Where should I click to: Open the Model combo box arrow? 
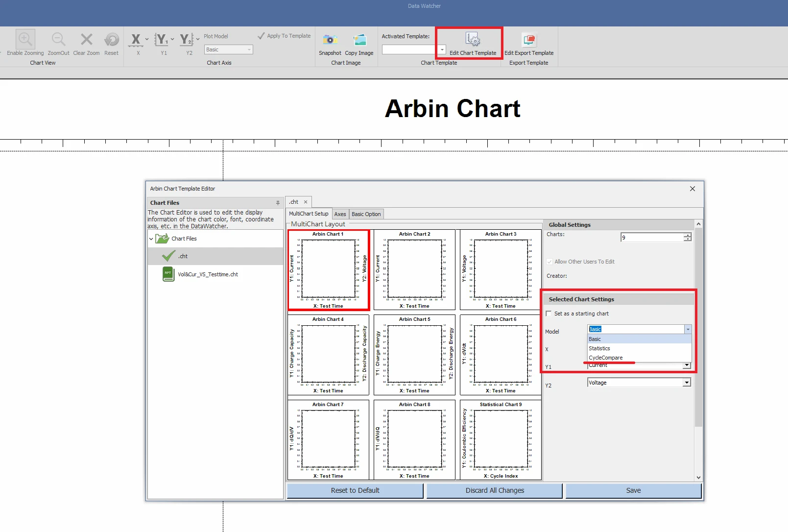(x=688, y=329)
